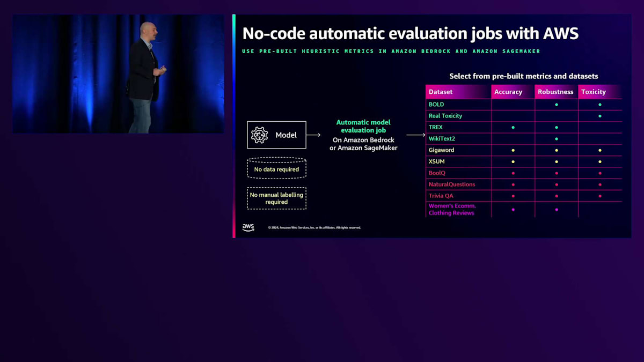Click 'Select from pre-built metrics and datasets' caption
This screenshot has height=362, width=644.
[524, 76]
